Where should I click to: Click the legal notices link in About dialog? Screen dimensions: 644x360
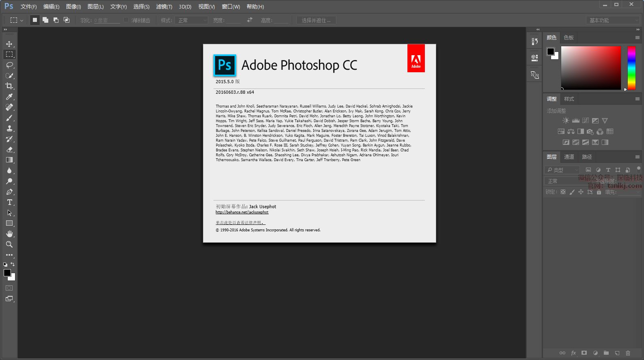pyautogui.click(x=240, y=223)
